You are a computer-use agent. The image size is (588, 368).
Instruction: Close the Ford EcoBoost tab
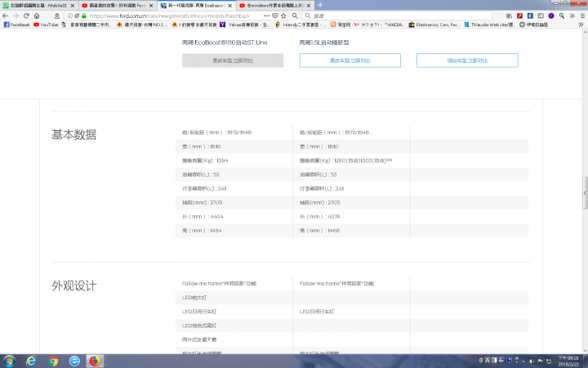pyautogui.click(x=229, y=6)
